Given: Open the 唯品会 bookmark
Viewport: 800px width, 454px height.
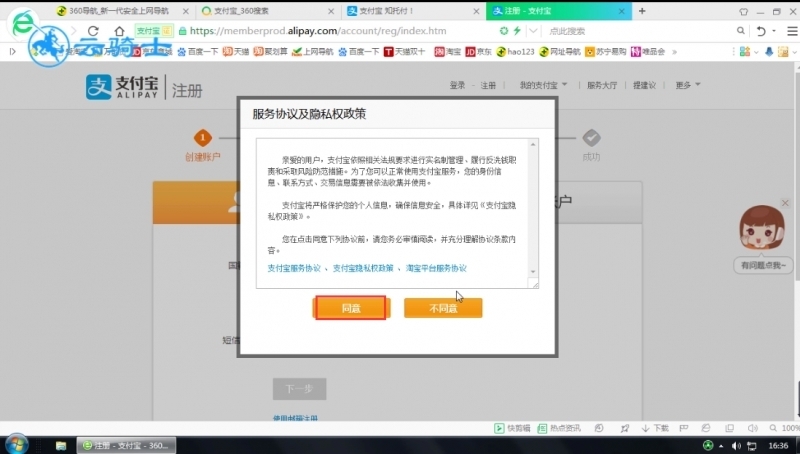Looking at the screenshot, I should click(648, 52).
